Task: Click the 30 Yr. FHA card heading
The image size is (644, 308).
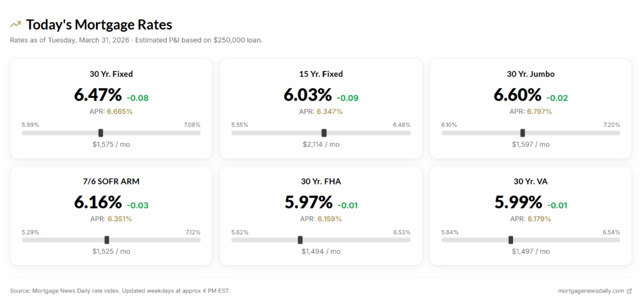Action: (x=321, y=182)
